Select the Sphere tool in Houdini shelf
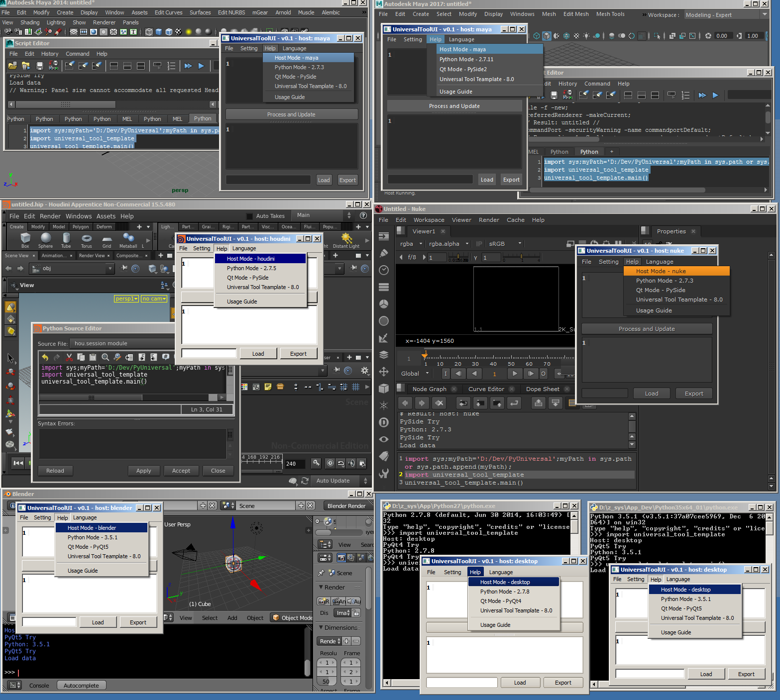 [x=45, y=240]
